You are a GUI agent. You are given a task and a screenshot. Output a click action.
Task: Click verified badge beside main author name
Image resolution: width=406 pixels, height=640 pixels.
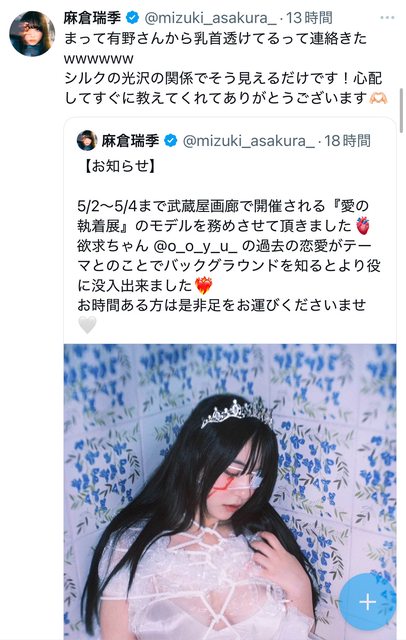[133, 18]
